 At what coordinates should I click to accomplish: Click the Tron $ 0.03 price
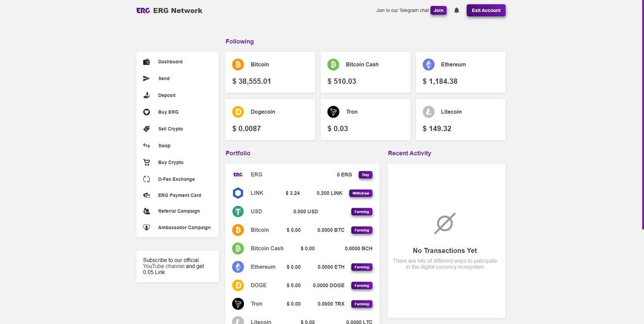coord(338,128)
